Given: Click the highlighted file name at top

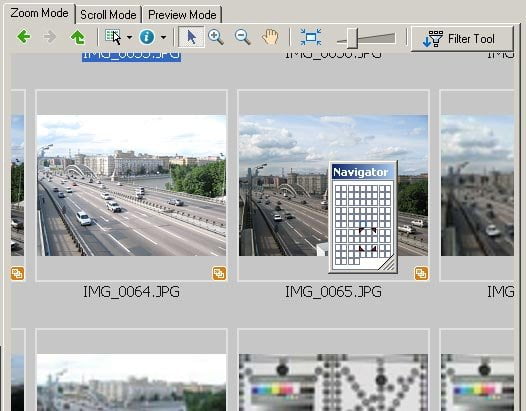Looking at the screenshot, I should tap(131, 56).
